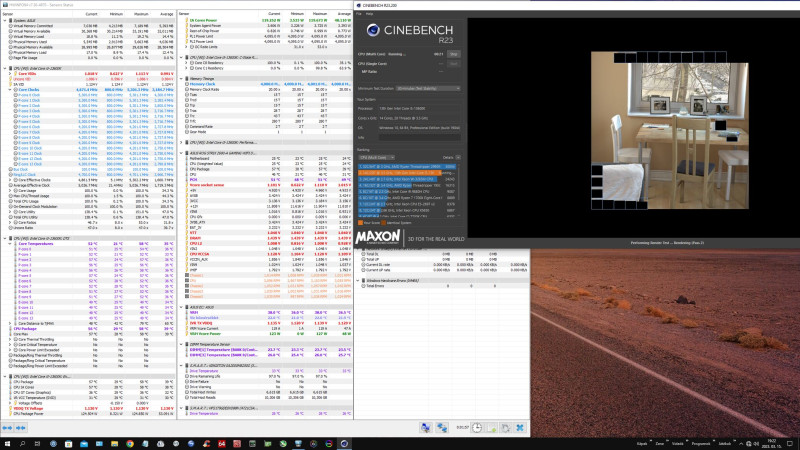Open Task View on the taskbar
800x450 pixels.
click(x=37, y=444)
